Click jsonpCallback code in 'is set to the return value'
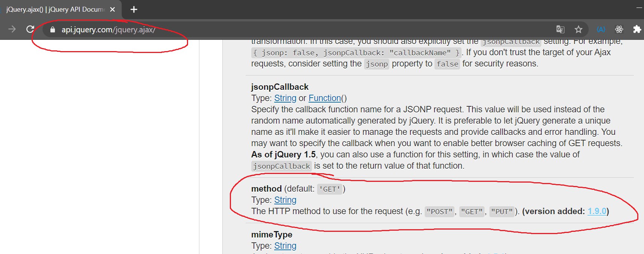Screen dimensions: 644x254 click(281, 166)
